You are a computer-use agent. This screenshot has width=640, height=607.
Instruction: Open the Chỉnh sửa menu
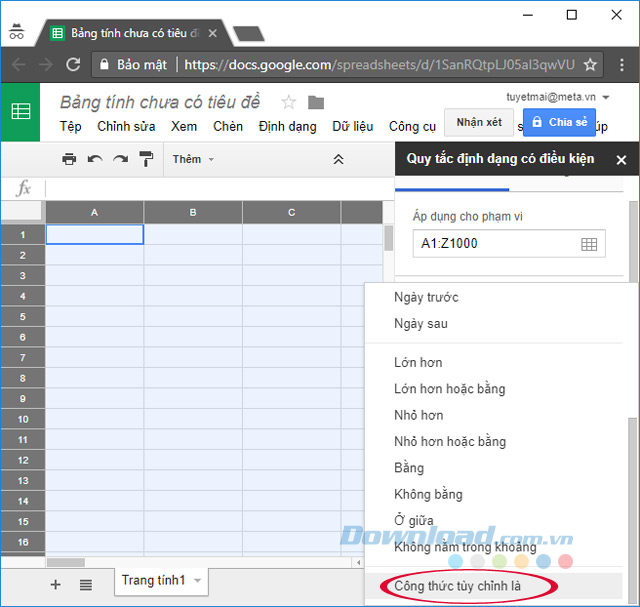tap(126, 127)
